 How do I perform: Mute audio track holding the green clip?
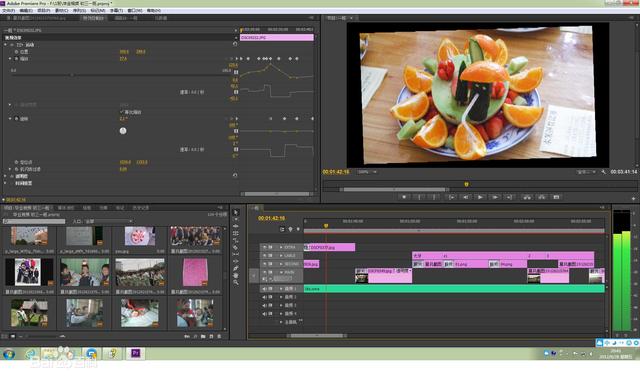[x=264, y=289]
